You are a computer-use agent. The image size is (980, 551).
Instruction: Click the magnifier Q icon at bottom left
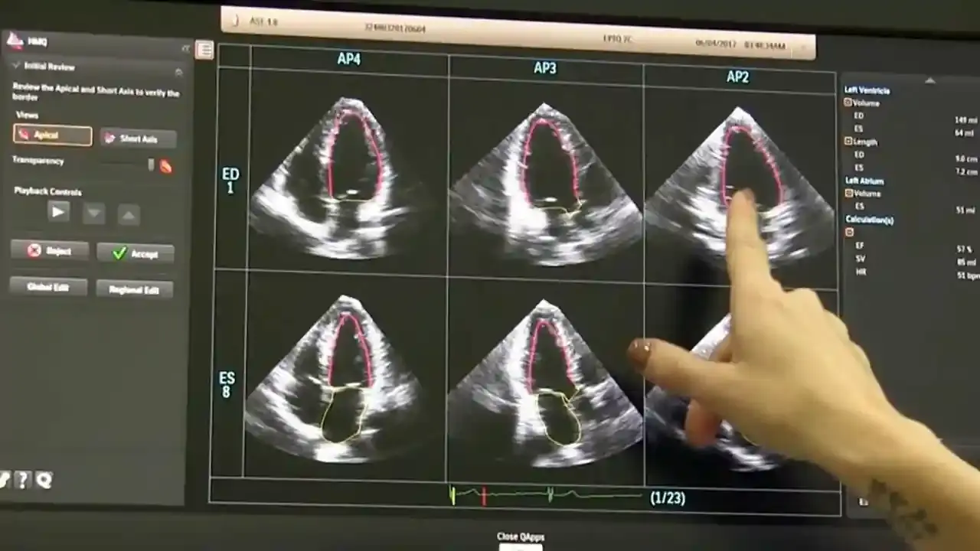tap(44, 480)
